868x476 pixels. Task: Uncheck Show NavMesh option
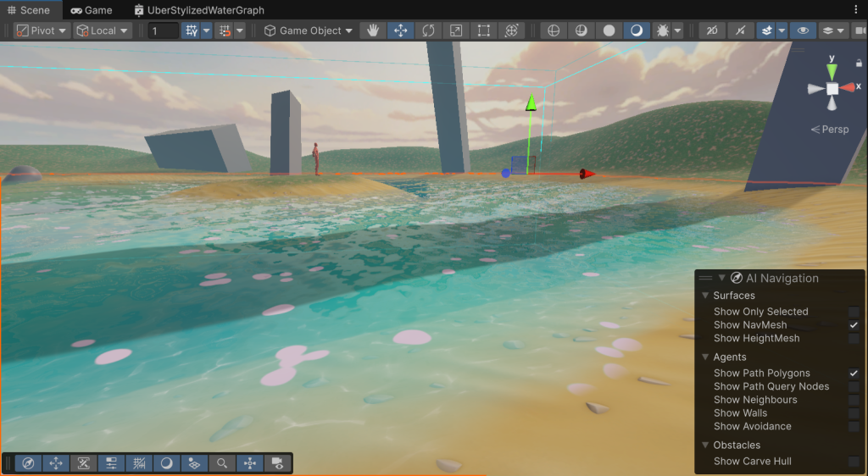point(854,325)
